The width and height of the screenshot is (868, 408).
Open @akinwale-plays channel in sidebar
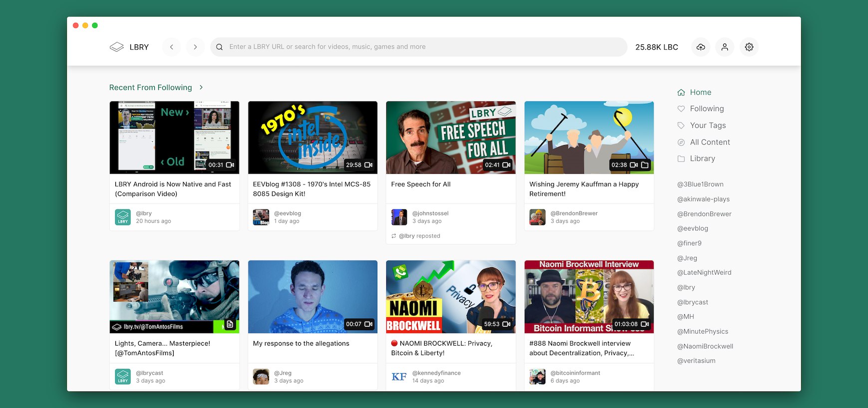tap(703, 199)
